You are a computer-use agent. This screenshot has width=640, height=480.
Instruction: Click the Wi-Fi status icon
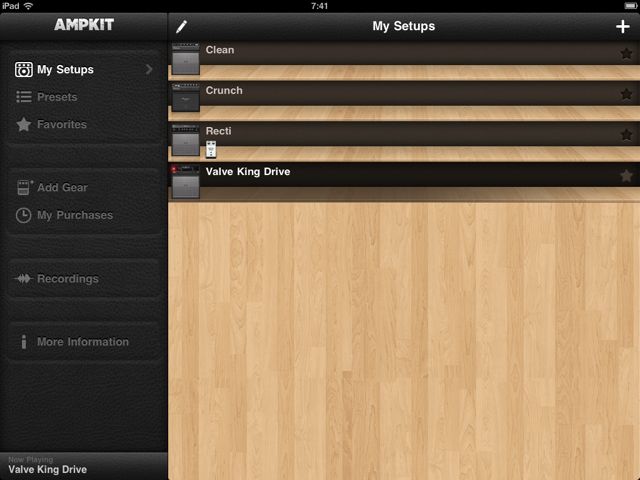[28, 6]
